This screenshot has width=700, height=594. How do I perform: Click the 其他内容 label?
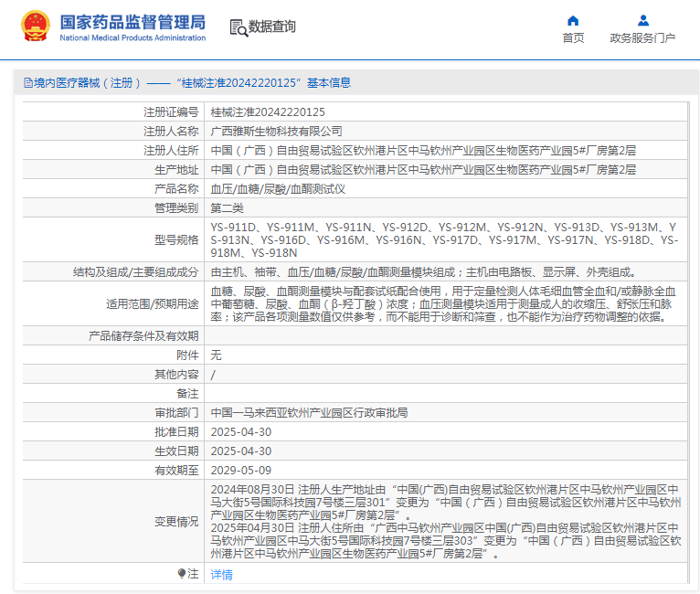176,375
